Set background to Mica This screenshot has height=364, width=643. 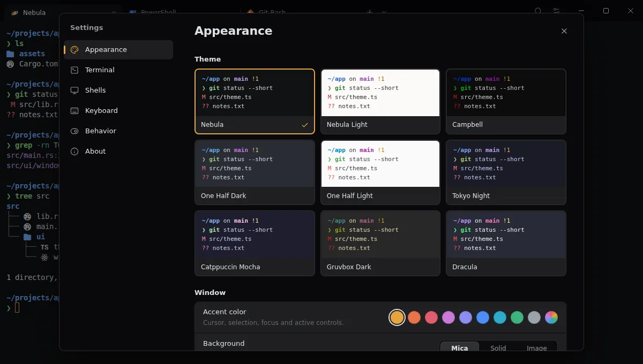pos(460,347)
